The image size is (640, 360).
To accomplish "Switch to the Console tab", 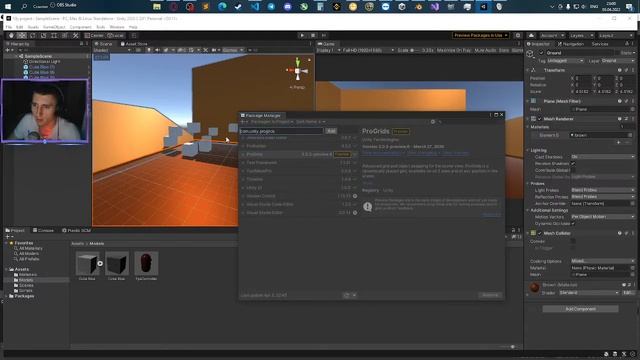I will pyautogui.click(x=43, y=230).
